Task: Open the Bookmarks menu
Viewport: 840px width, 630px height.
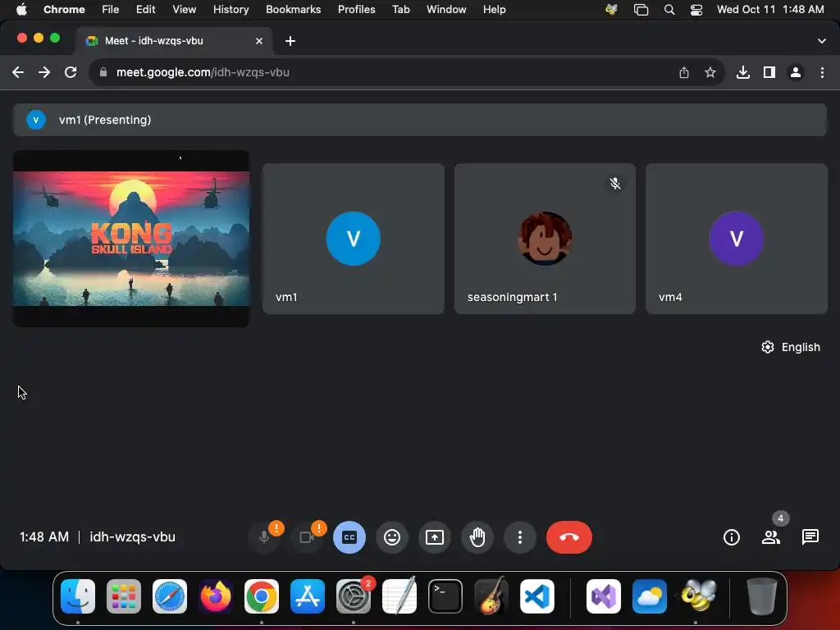Action: pyautogui.click(x=293, y=9)
